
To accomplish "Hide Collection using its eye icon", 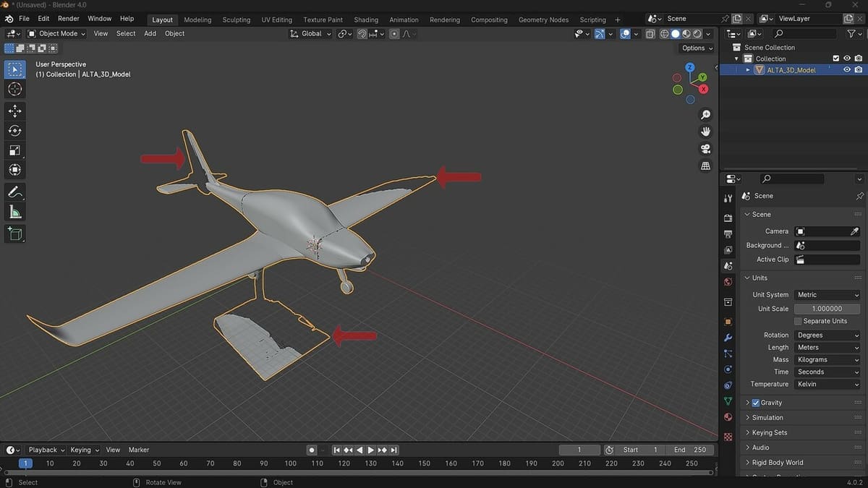I will tap(847, 59).
